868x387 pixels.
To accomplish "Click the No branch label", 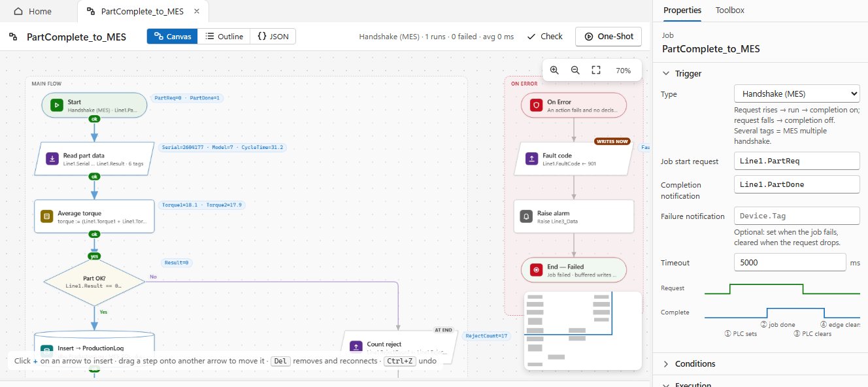I will (x=153, y=277).
